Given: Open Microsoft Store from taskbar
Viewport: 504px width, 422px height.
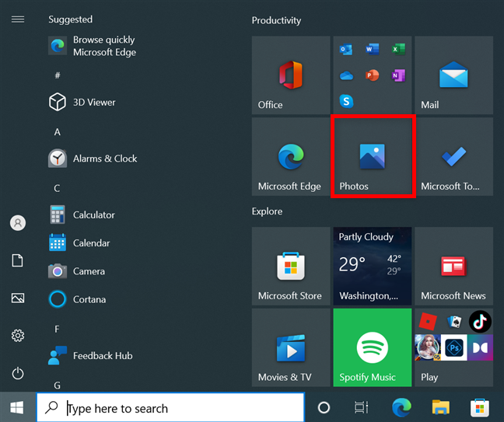Looking at the screenshot, I should pos(480,407).
